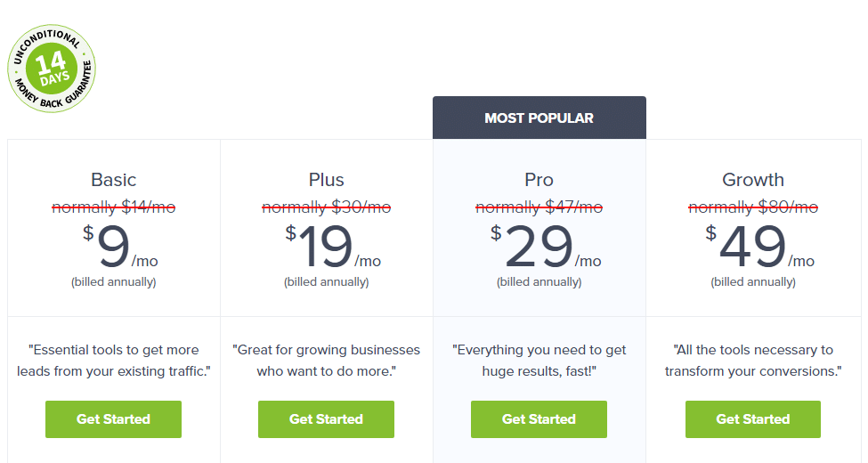
Task: Click the crossed-out normally $14/mo text
Action: pyautogui.click(x=114, y=207)
